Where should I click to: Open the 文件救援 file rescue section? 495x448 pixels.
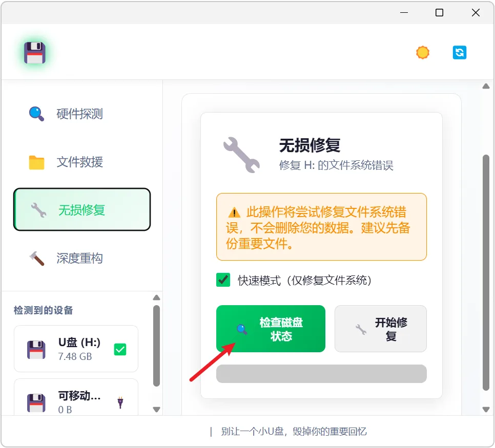pos(82,162)
